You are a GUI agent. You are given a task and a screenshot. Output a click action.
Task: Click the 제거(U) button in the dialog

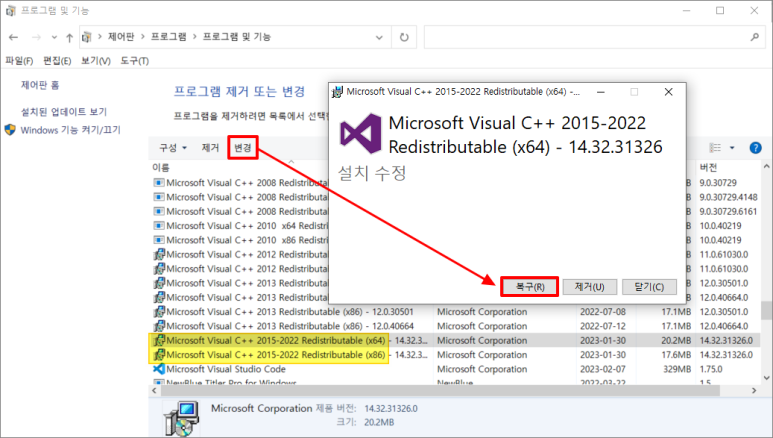point(590,287)
